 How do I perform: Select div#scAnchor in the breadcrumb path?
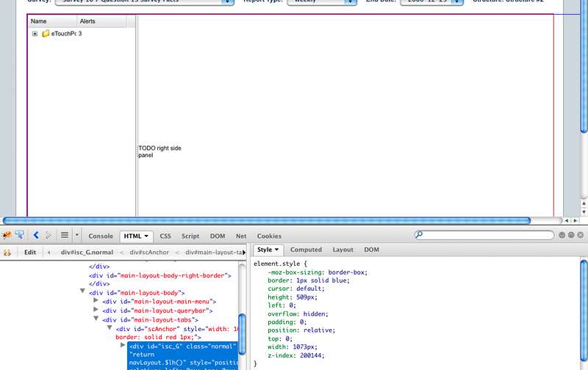coord(149,252)
